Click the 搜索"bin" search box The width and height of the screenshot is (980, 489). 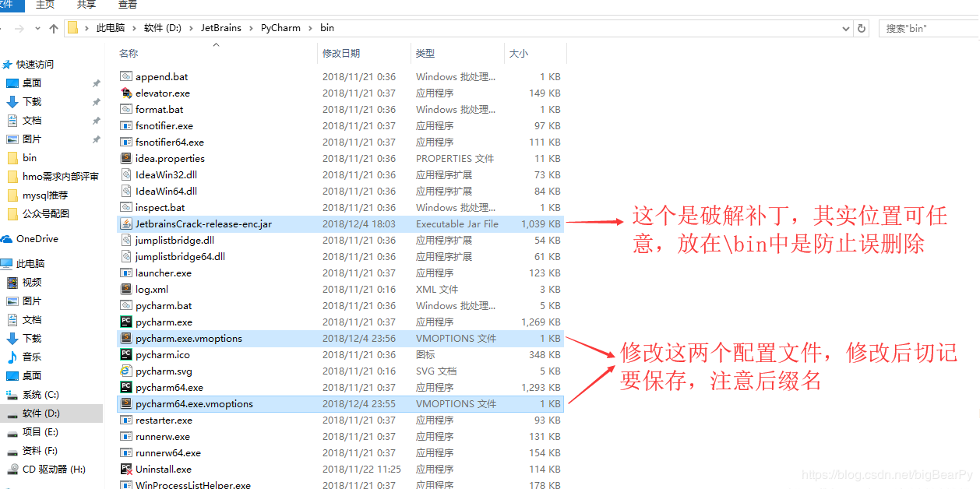pyautogui.click(x=929, y=28)
